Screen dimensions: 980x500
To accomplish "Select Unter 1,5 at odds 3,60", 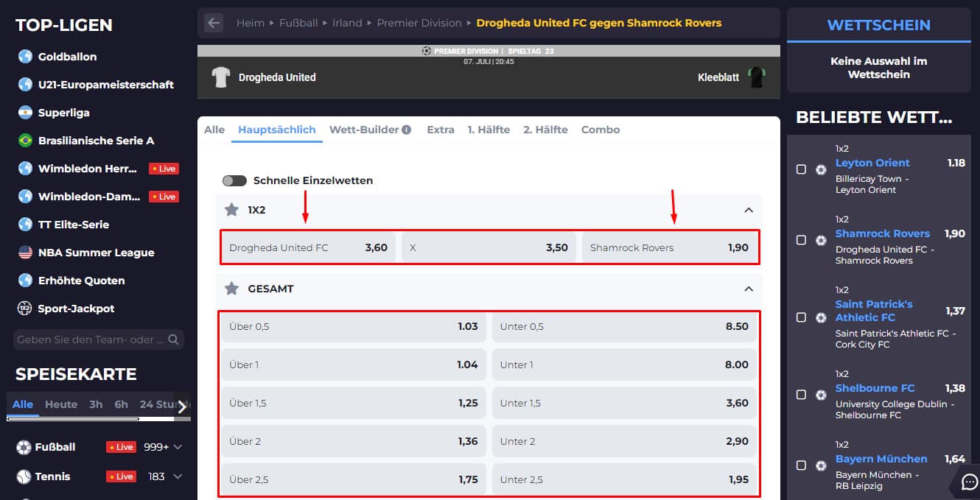I will (624, 403).
